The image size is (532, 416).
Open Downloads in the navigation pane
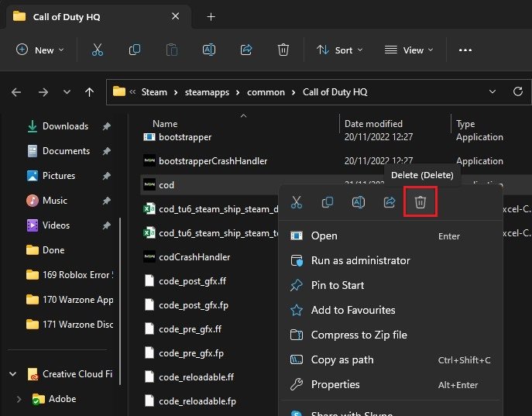[x=65, y=126]
